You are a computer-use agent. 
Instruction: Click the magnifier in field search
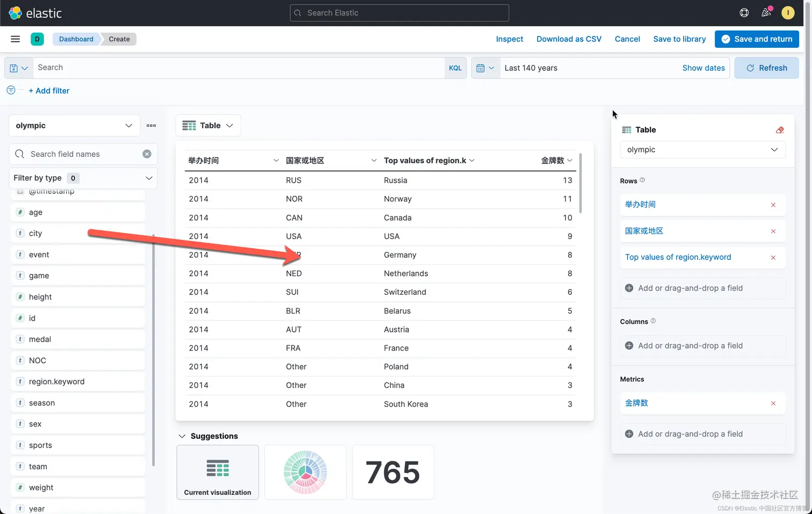tap(20, 154)
